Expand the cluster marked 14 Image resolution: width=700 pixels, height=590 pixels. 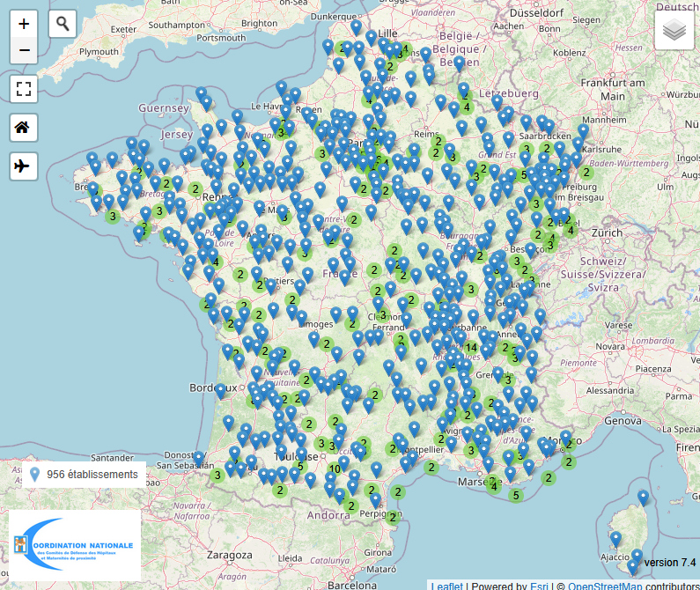pos(471,347)
